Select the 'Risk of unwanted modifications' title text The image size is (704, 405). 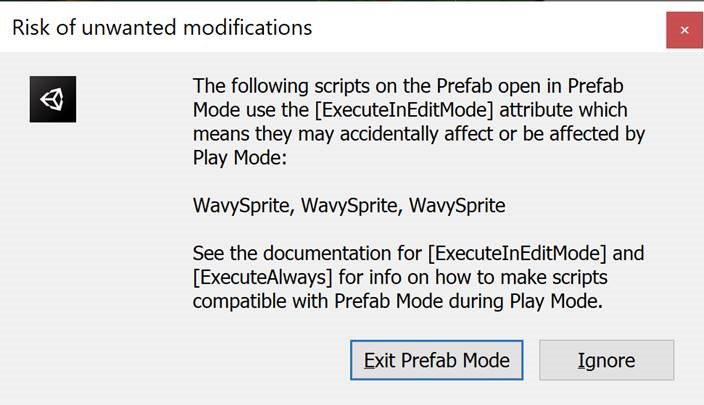[x=162, y=27]
